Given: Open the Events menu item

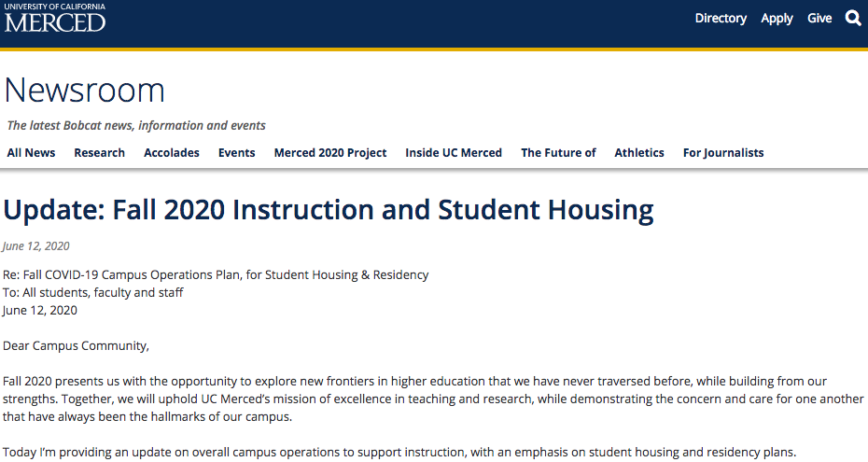Looking at the screenshot, I should tap(236, 153).
